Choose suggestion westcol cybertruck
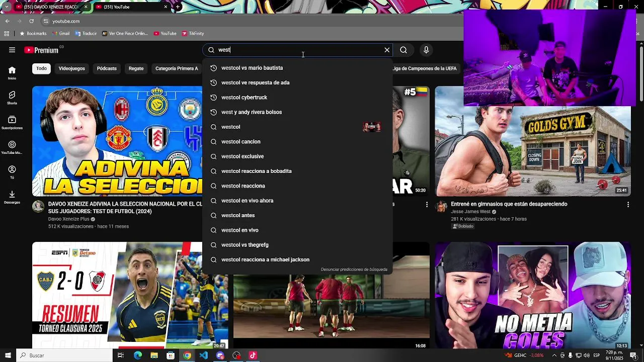The image size is (644, 362). click(x=297, y=98)
